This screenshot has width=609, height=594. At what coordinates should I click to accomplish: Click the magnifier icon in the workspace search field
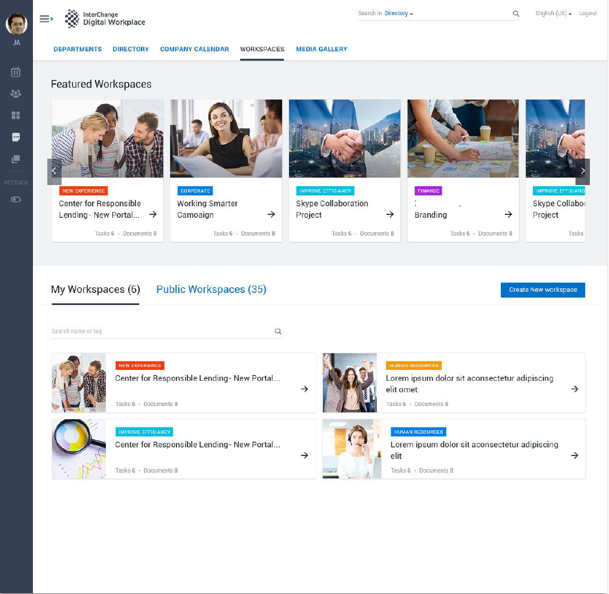point(278,331)
